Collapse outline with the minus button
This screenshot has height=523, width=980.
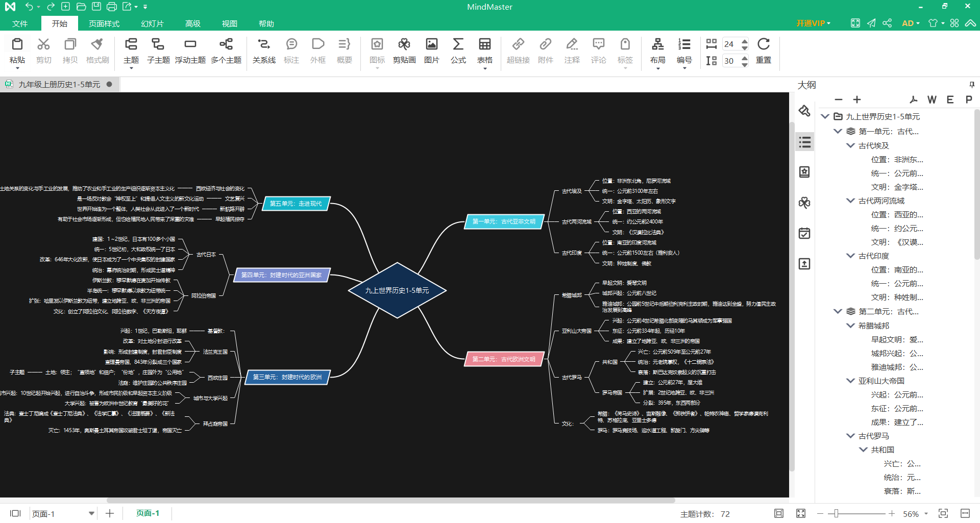tap(839, 99)
